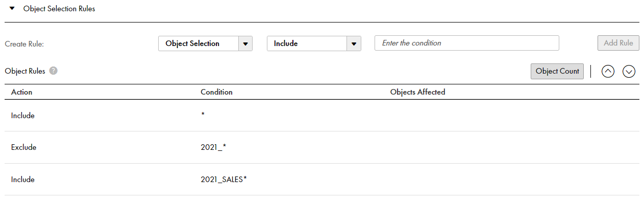The width and height of the screenshot is (644, 200).
Task: Click the Object Selection combo box text
Action: click(x=192, y=43)
